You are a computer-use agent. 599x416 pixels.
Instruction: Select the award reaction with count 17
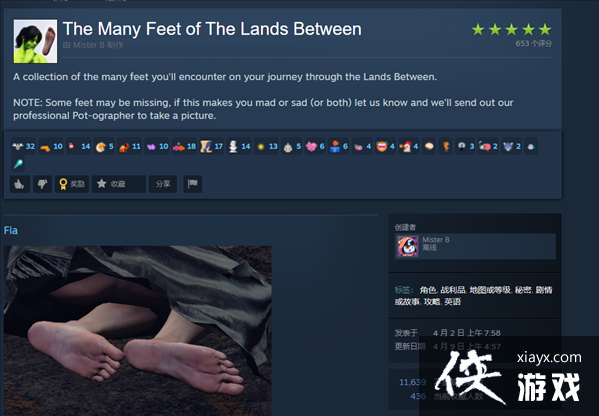(x=212, y=146)
